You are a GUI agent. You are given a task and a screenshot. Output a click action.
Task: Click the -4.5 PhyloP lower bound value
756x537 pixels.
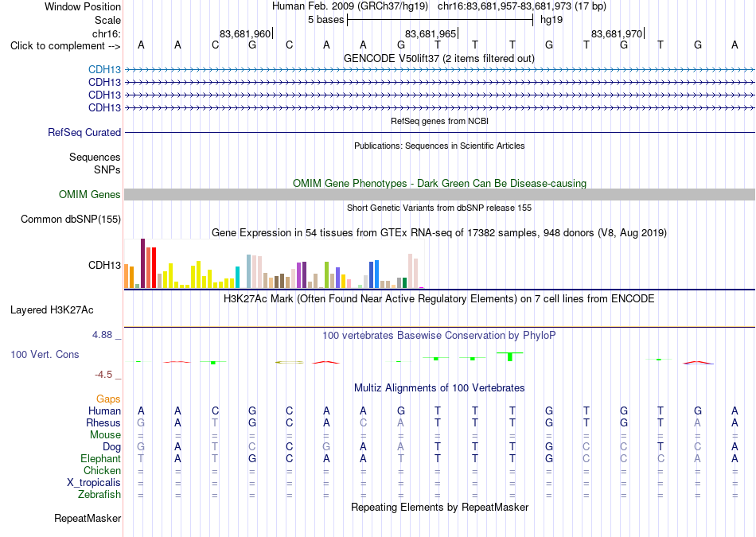pos(103,375)
